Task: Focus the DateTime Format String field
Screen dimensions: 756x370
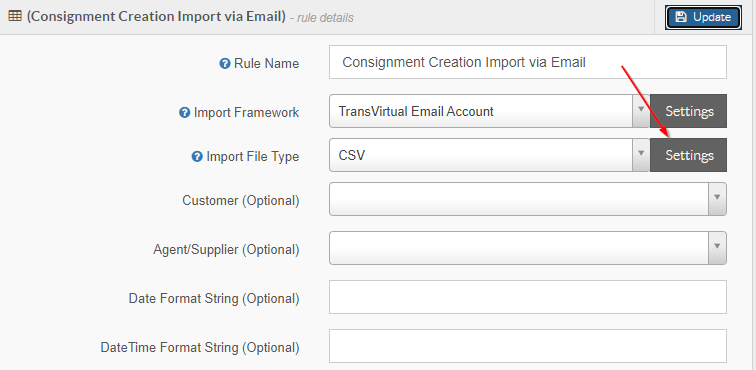Action: coord(528,346)
